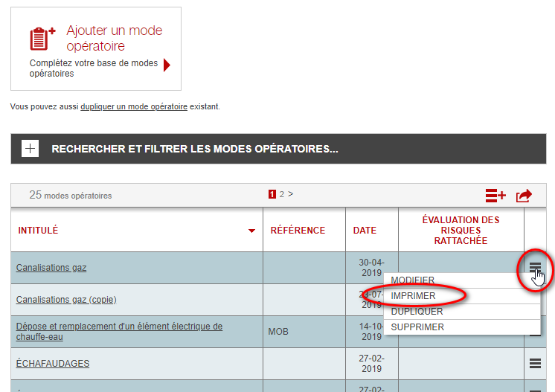Click the red add-to-list icon above the table
Image resolution: width=555 pixels, height=392 pixels.
(x=495, y=196)
